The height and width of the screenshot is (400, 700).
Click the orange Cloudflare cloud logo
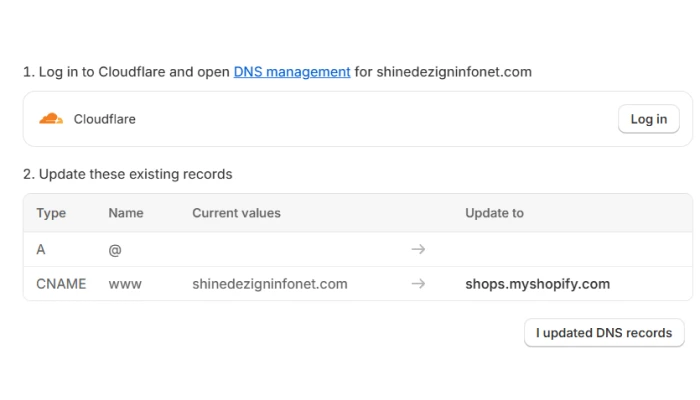click(51, 119)
